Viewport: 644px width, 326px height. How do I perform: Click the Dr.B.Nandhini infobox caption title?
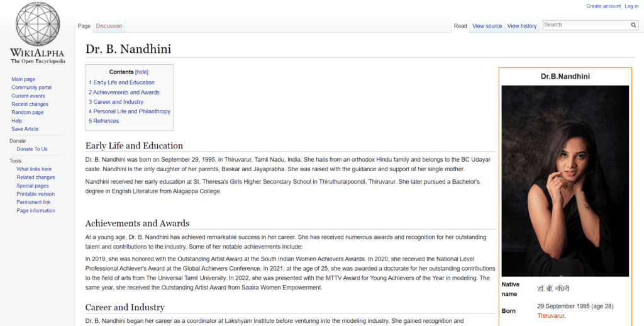coord(565,76)
